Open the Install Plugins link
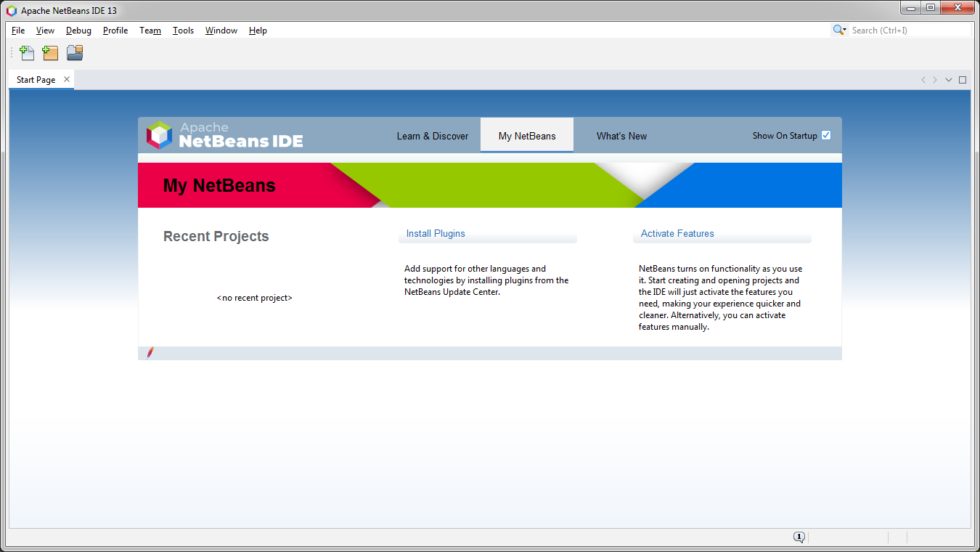 pyautogui.click(x=436, y=233)
